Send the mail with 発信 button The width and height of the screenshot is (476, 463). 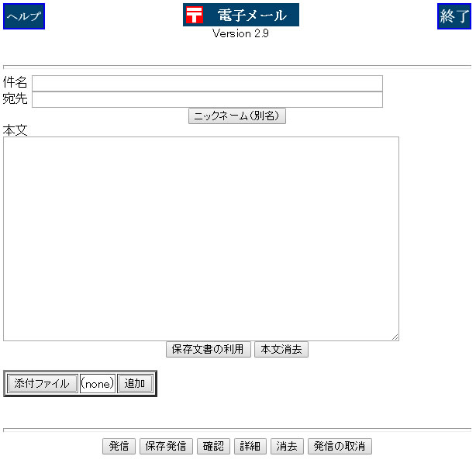[x=119, y=447]
